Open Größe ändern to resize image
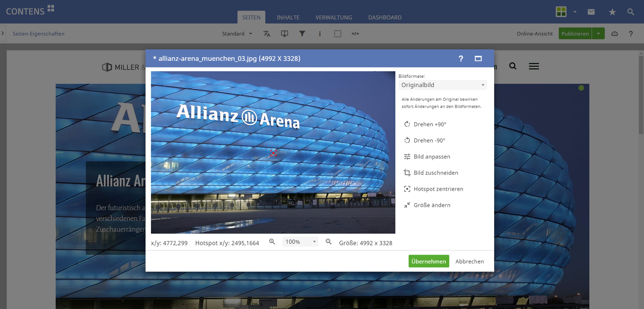Image resolution: width=644 pixels, height=309 pixels. pos(432,205)
